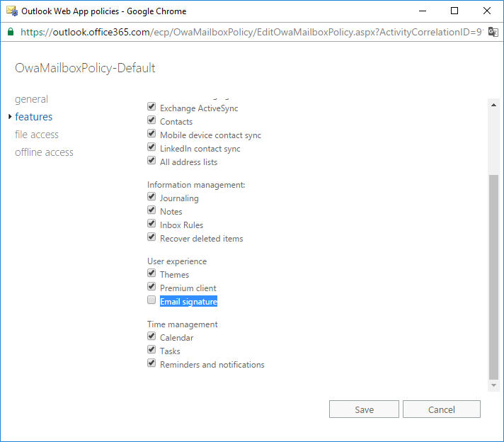Viewport: 504px width, 442px height.
Task: Enable the Email signature checkbox
Action: coord(151,301)
